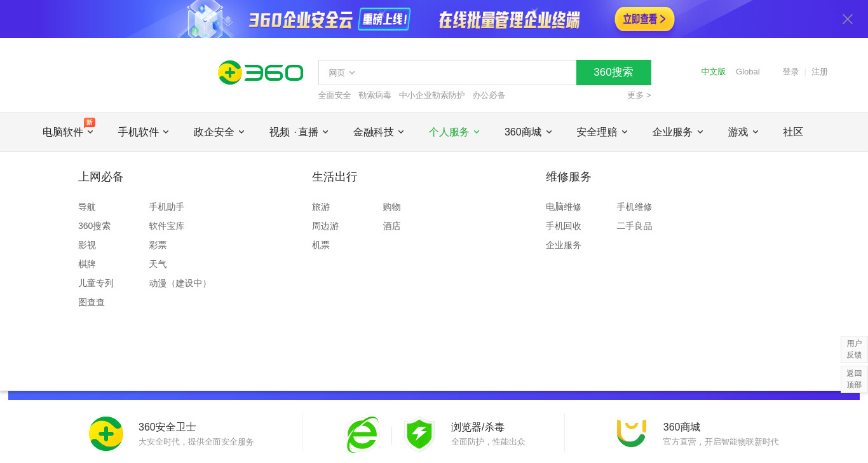Click 全面安全 suggestion

click(334, 95)
